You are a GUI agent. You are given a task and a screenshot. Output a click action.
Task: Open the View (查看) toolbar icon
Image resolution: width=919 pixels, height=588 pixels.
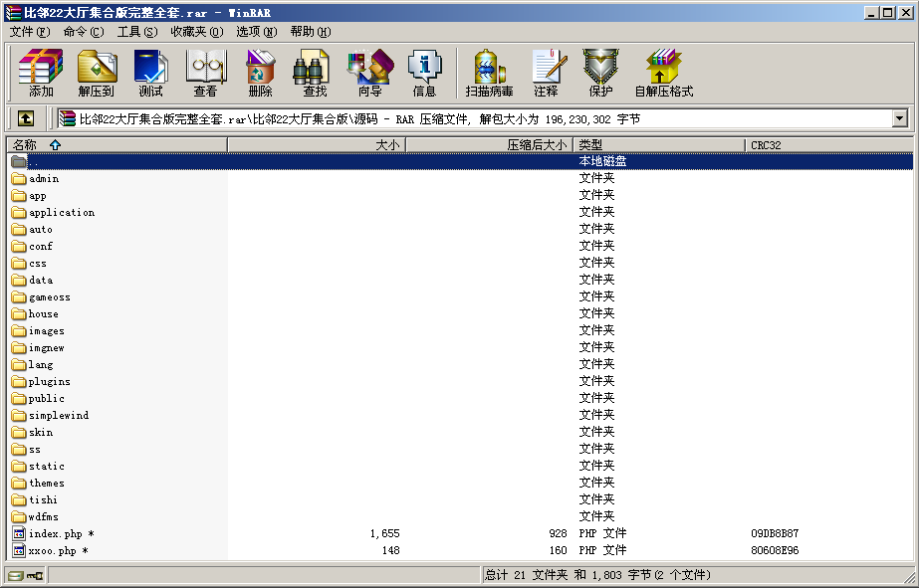point(205,73)
